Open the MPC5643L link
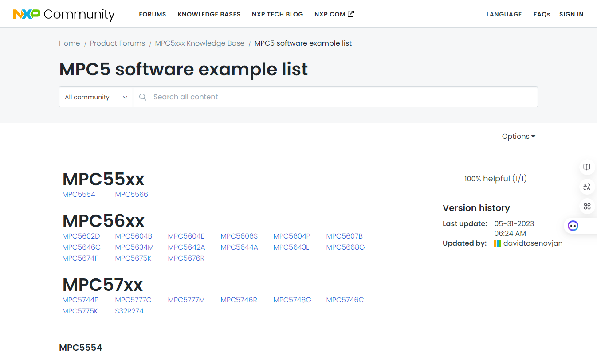Viewport: 597px width, 364px height. coord(291,247)
